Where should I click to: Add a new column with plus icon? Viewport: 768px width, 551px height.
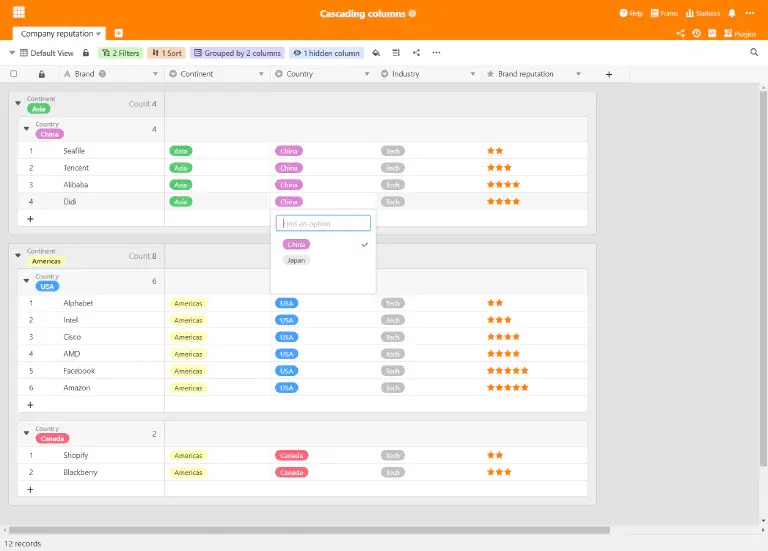click(609, 74)
